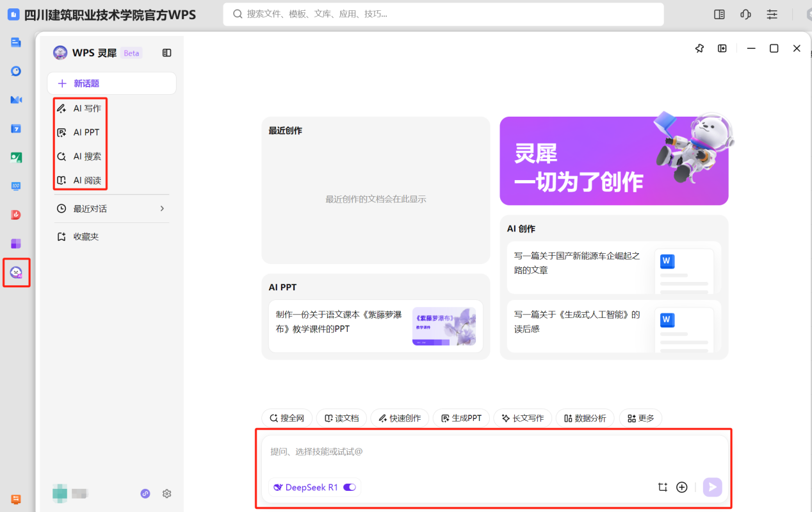
Task: Start a 新话题 conversation
Action: [111, 83]
